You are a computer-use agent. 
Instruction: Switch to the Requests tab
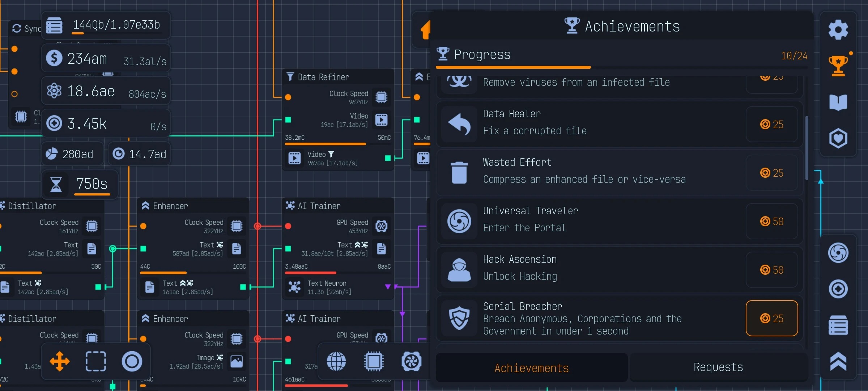coord(718,367)
